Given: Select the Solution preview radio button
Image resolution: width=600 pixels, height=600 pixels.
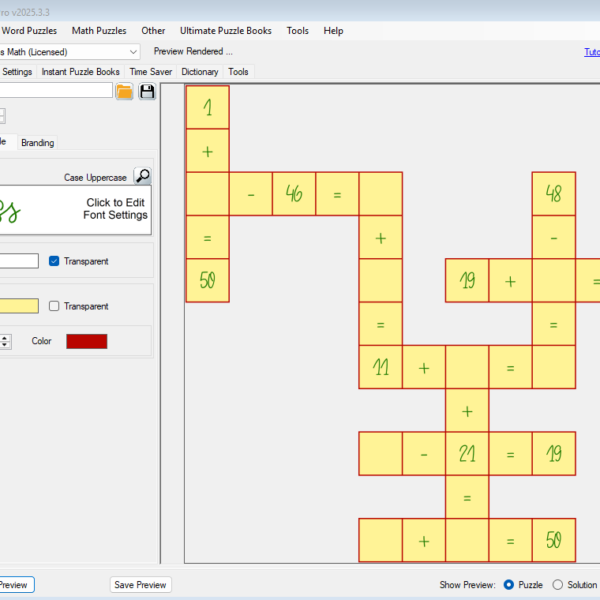Looking at the screenshot, I should (x=558, y=584).
